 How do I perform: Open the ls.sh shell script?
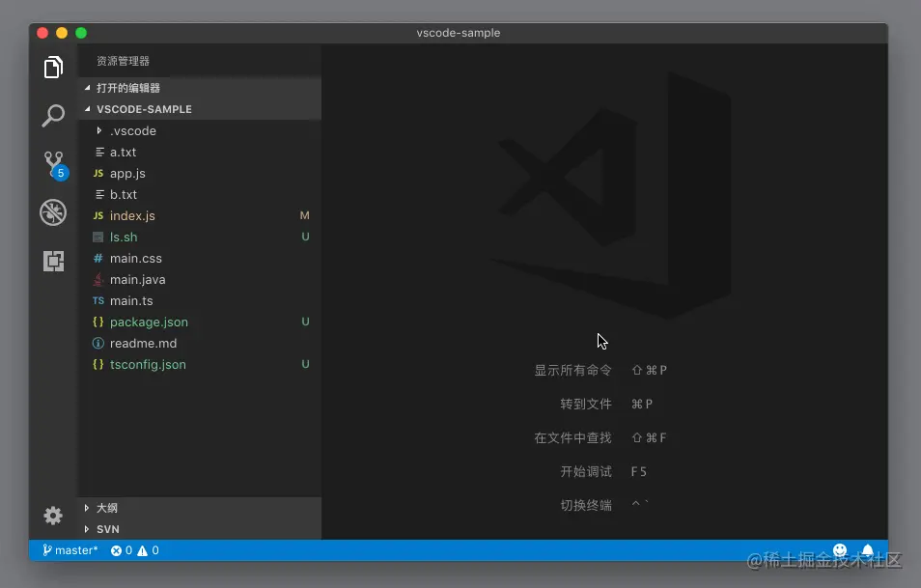pos(124,238)
